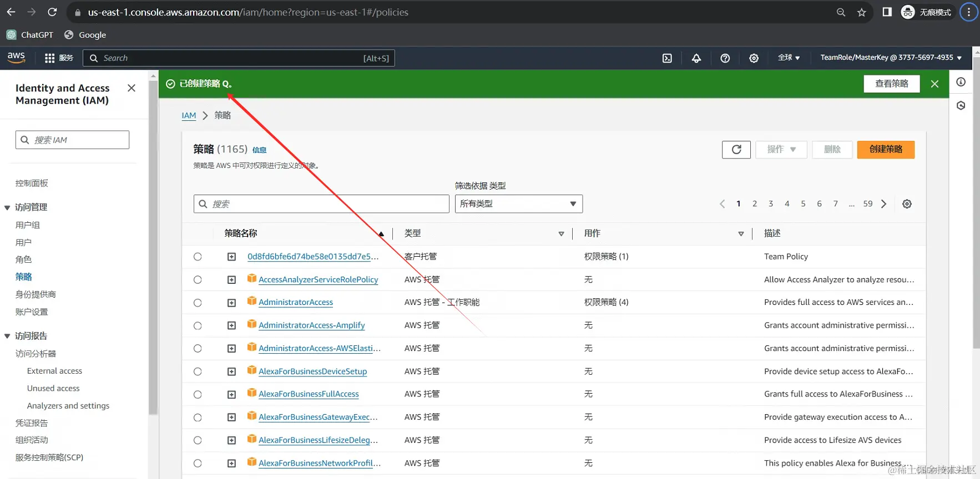
Task: Expand AlexaForBusinessDeviceSetup row details
Action: pyautogui.click(x=231, y=371)
